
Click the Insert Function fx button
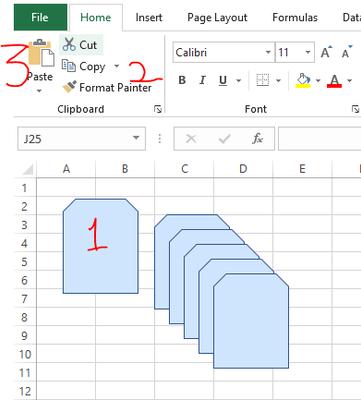click(x=257, y=138)
